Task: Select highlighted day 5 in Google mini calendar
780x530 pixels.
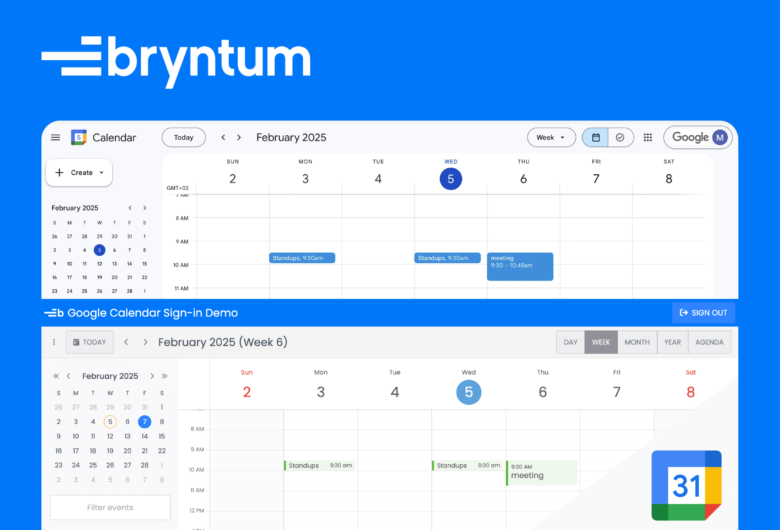Action: [x=99, y=250]
